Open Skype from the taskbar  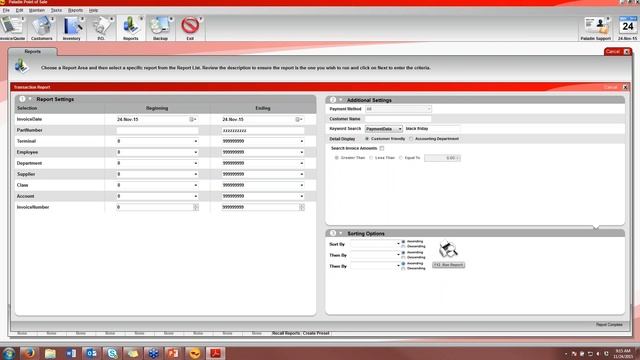[112, 353]
